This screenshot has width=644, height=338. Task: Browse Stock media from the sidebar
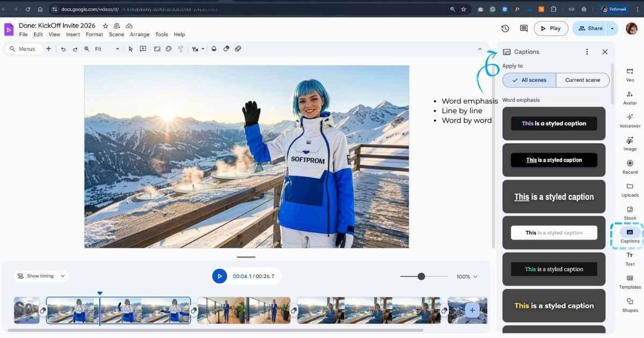(x=629, y=214)
